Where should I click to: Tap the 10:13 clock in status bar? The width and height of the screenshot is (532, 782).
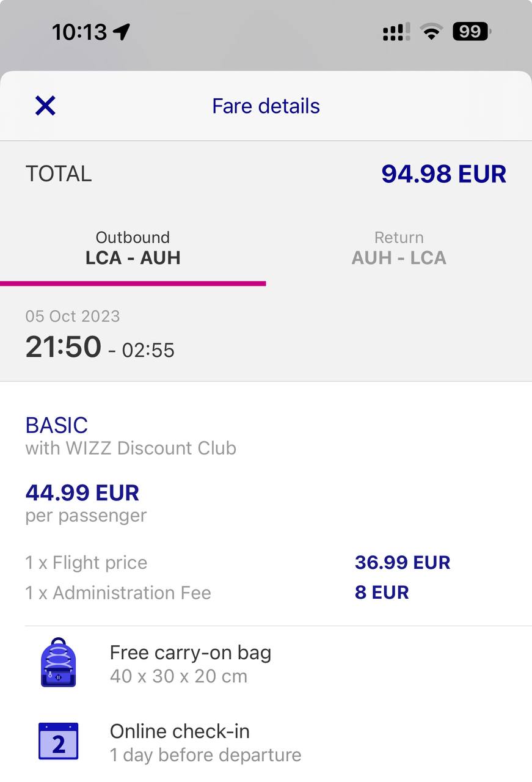[79, 32]
